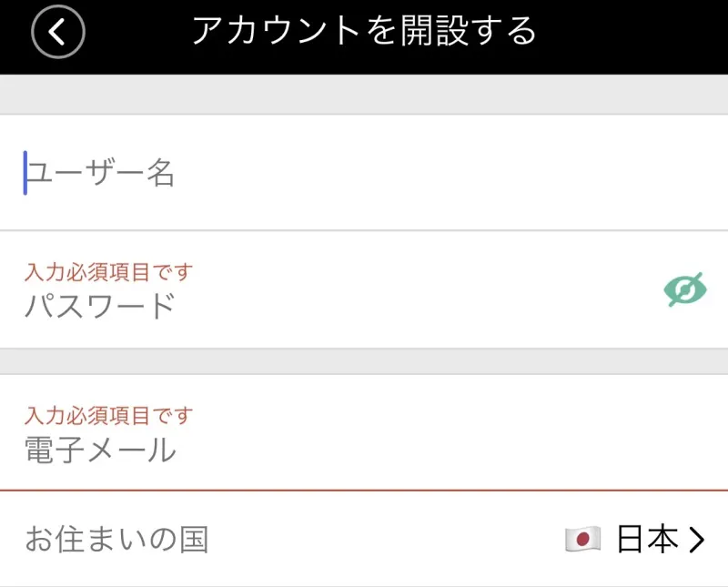Click password's 入力必須項目です error message
Image resolution: width=728 pixels, height=587 pixels.
pos(108,271)
